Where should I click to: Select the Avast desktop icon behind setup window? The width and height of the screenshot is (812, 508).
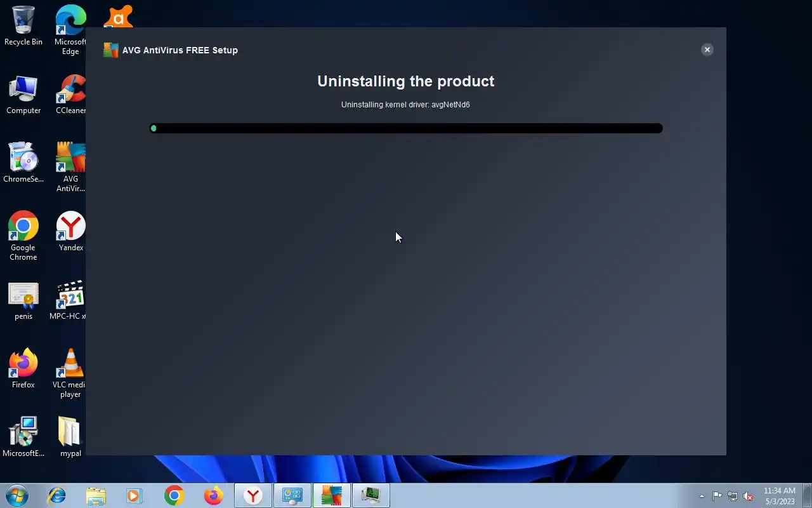pyautogui.click(x=119, y=16)
